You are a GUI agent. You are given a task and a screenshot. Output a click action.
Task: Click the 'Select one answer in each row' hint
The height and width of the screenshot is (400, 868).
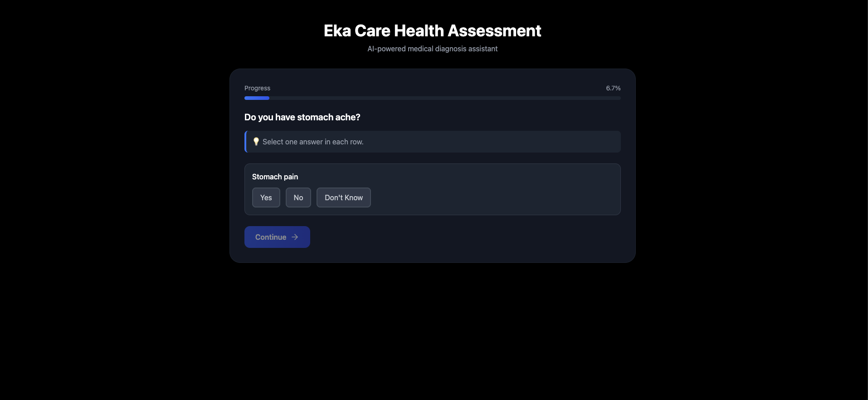coord(313,142)
